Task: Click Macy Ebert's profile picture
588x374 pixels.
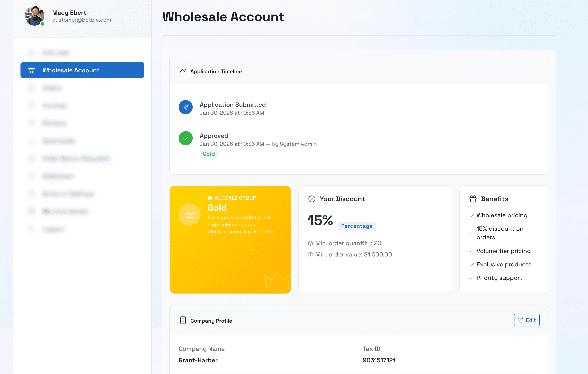Action: pos(35,16)
